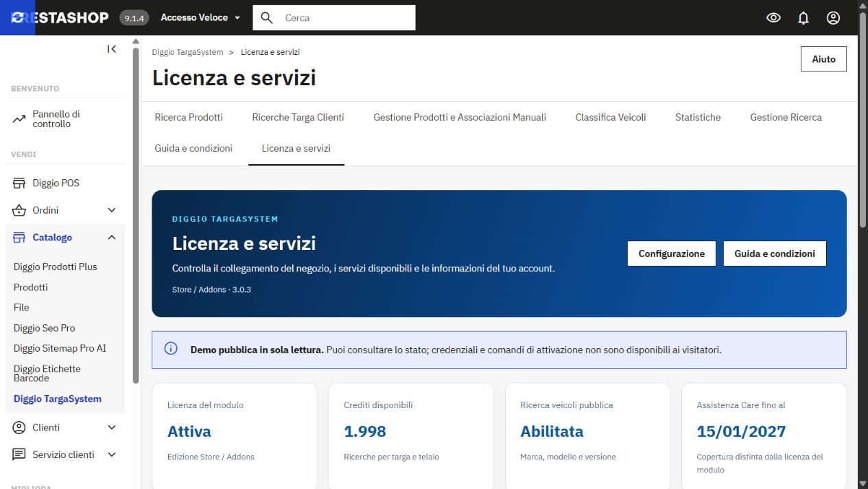868x489 pixels.
Task: Collapse the sidebar menu arrow icon
Action: pos(112,49)
